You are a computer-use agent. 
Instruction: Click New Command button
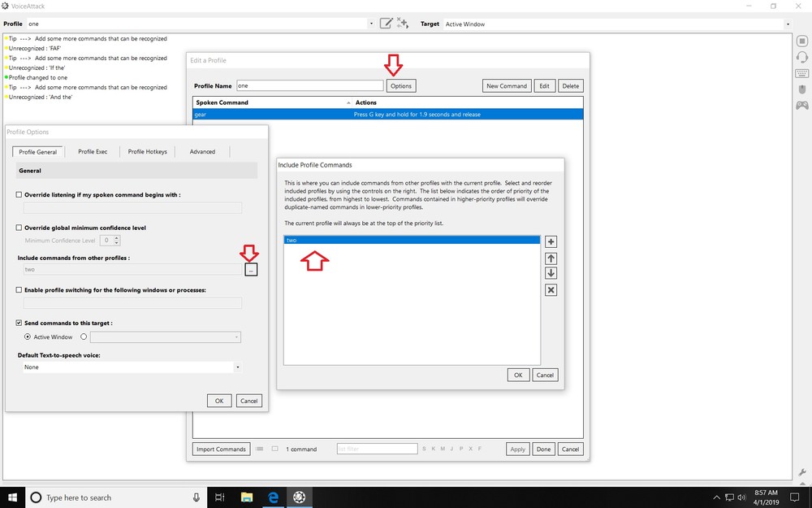pos(507,86)
